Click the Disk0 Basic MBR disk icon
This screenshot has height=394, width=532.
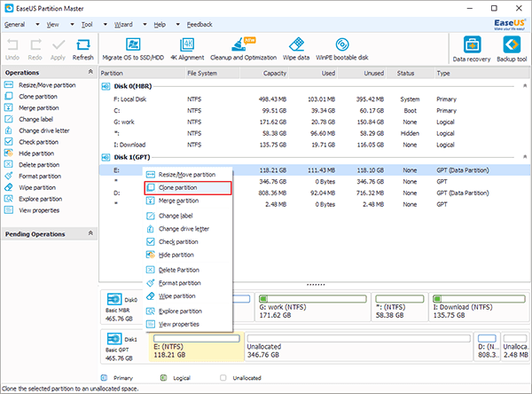pos(114,299)
